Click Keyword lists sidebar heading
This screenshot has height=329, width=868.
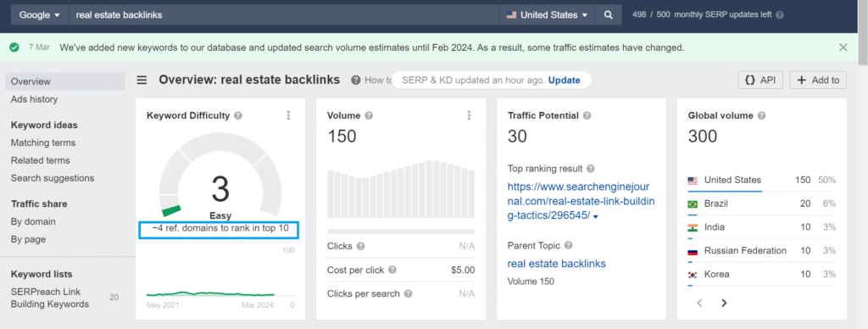42,274
